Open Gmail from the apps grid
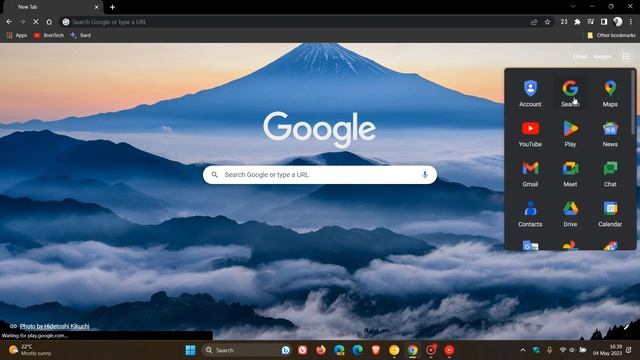This screenshot has width=640, height=360. [530, 173]
